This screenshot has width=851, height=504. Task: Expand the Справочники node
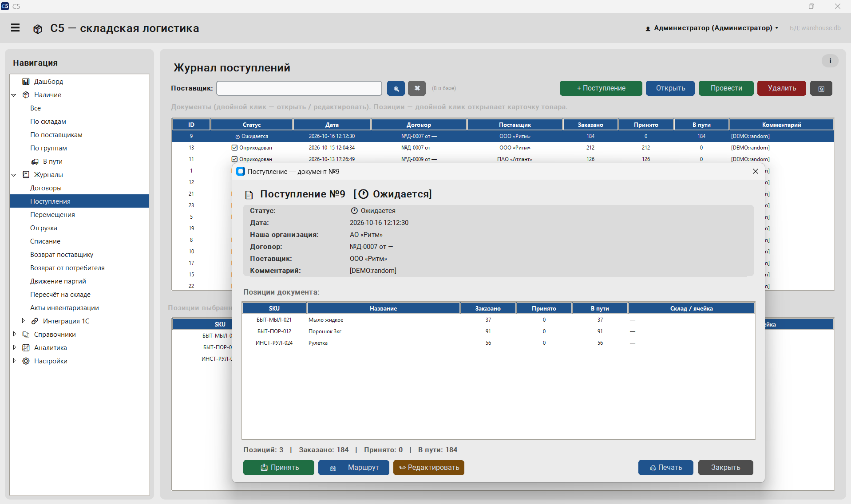point(14,334)
